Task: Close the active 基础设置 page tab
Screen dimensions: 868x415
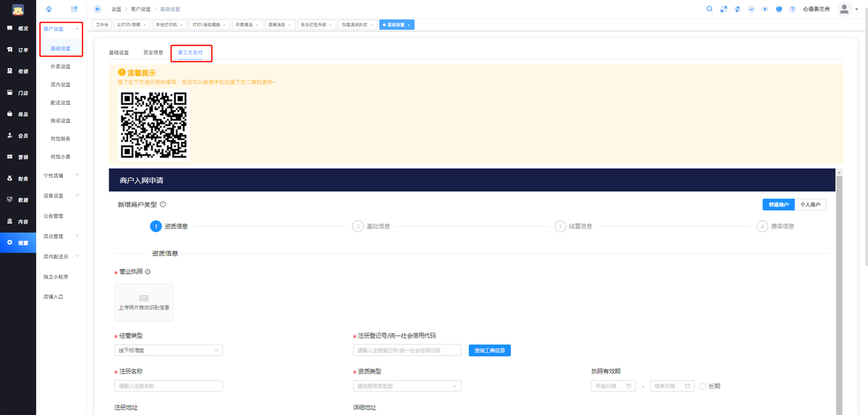Action: tap(409, 25)
